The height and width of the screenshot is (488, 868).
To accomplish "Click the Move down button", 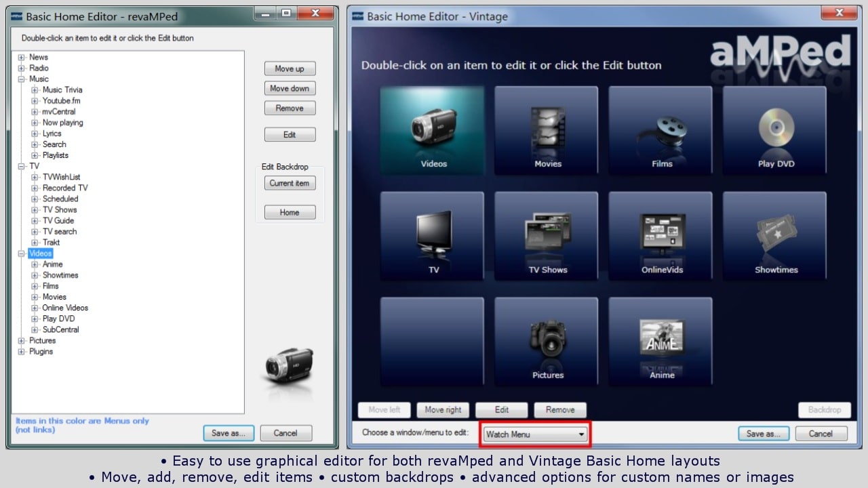I will coord(290,88).
